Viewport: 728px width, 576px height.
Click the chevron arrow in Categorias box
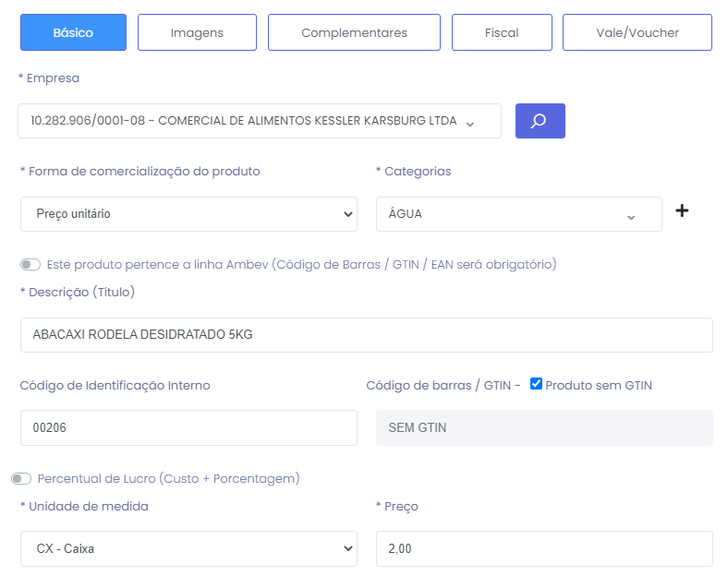click(631, 216)
